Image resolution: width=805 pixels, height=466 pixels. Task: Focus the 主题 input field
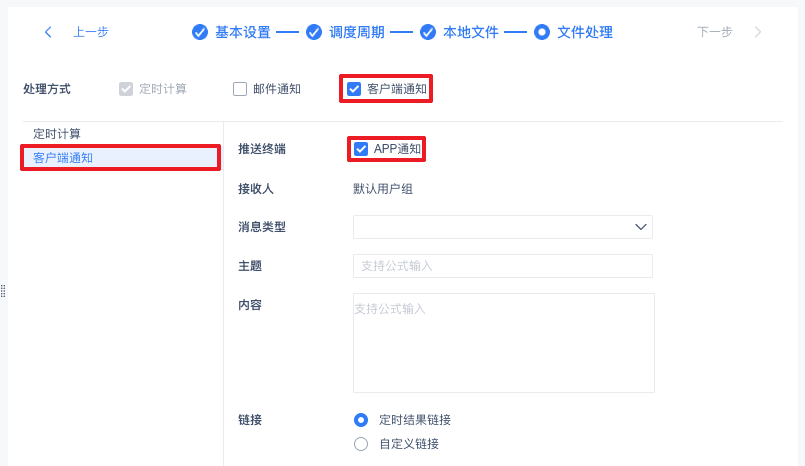point(502,266)
